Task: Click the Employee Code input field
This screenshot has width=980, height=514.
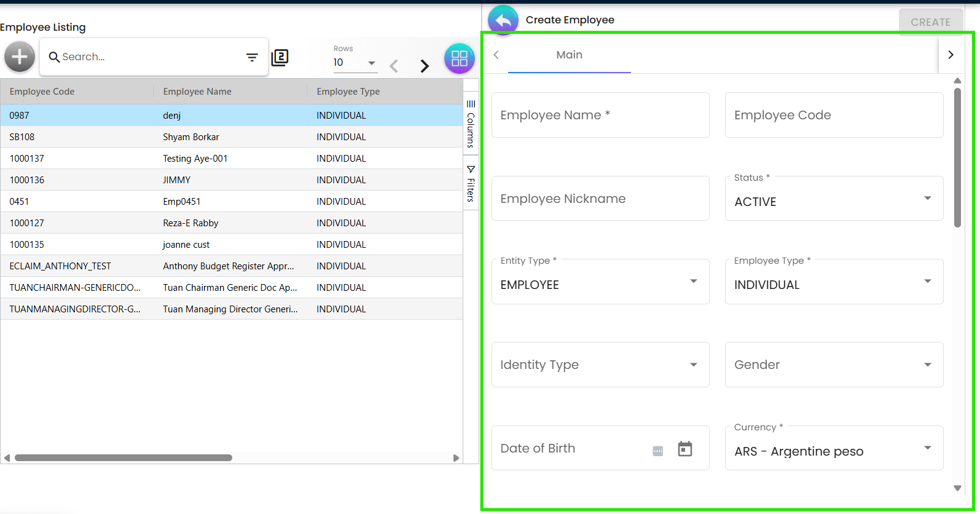Action: tap(834, 115)
